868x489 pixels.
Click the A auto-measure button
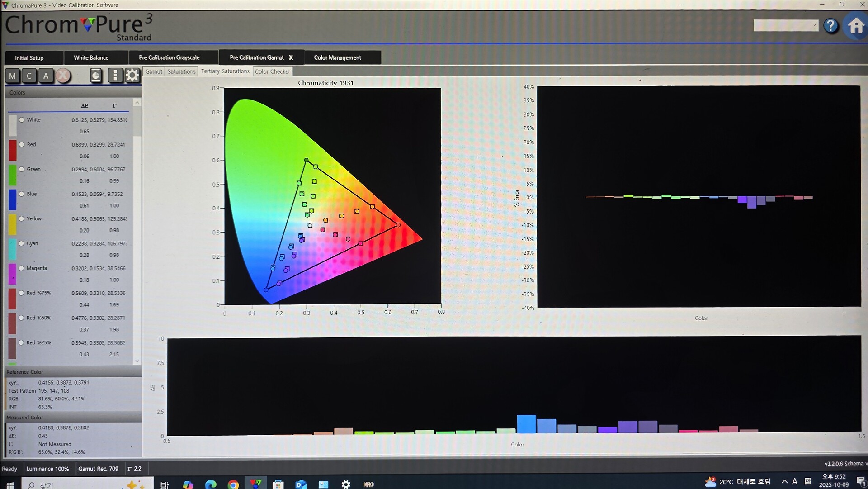[46, 76]
